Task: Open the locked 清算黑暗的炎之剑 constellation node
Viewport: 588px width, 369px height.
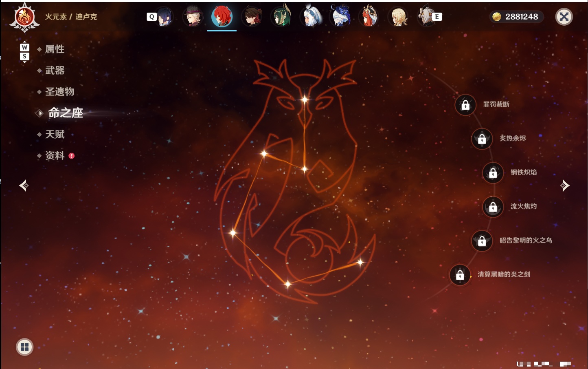Action: point(460,275)
